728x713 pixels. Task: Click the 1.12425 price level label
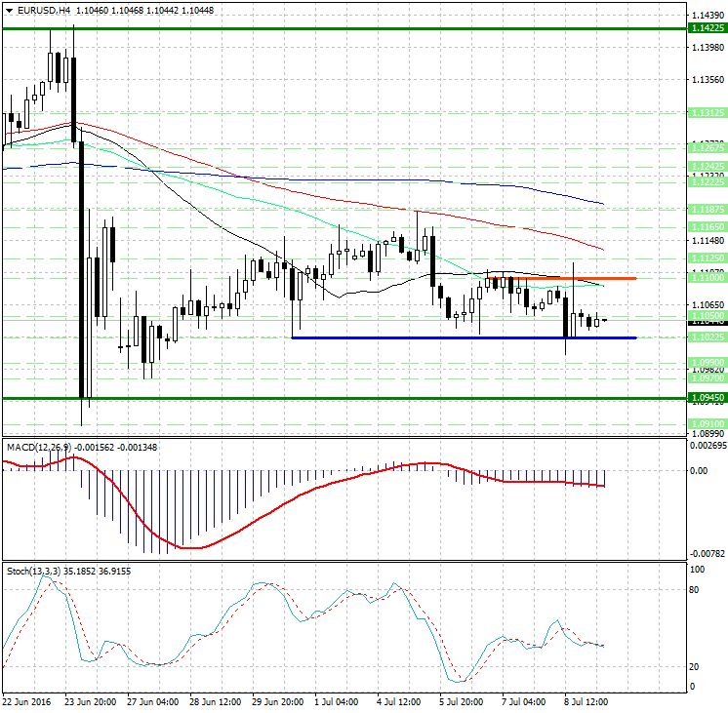tap(708, 166)
